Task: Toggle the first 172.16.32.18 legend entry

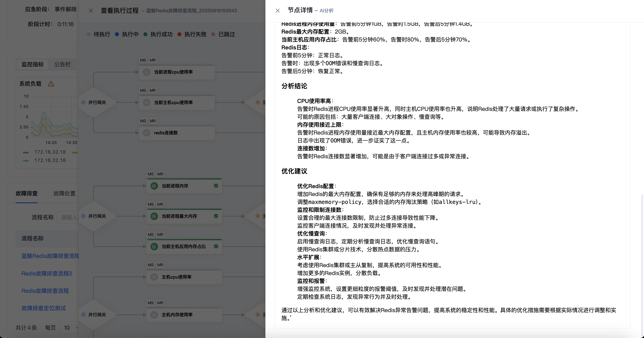Action: click(50, 152)
